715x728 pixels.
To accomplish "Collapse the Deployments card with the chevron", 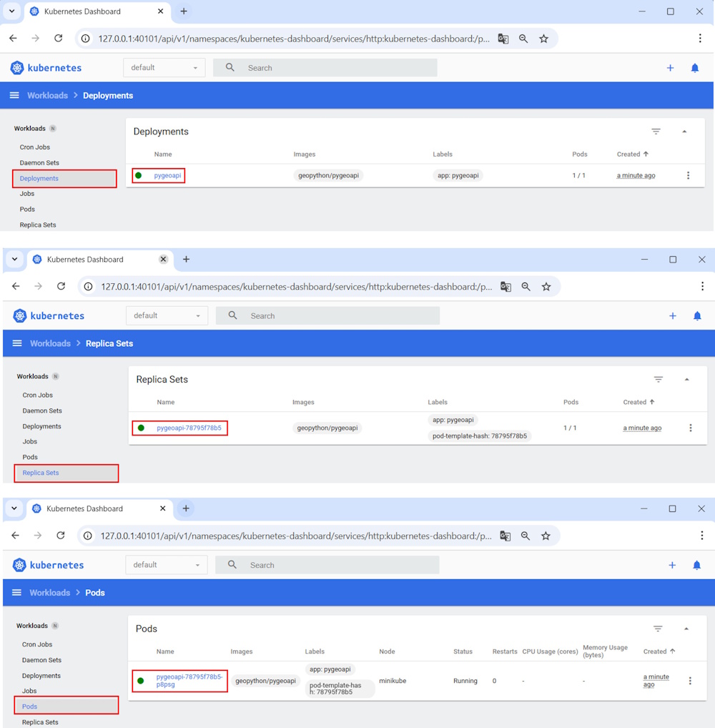I will (684, 132).
